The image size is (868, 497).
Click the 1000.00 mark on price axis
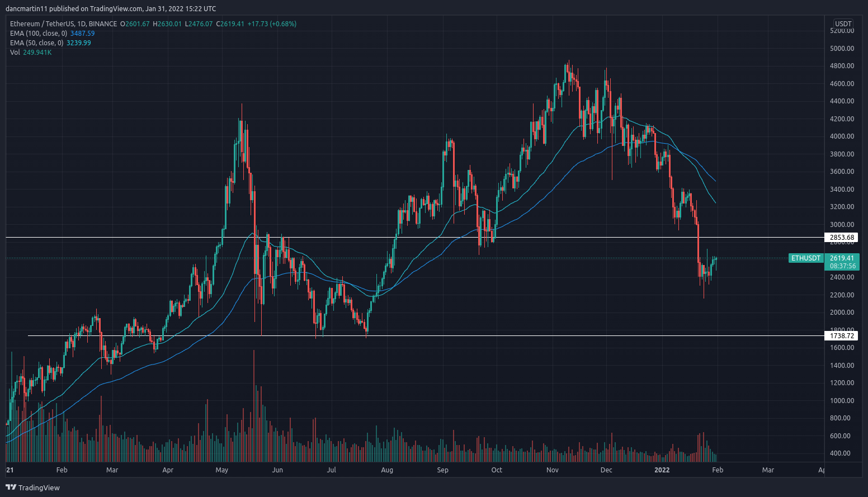842,401
